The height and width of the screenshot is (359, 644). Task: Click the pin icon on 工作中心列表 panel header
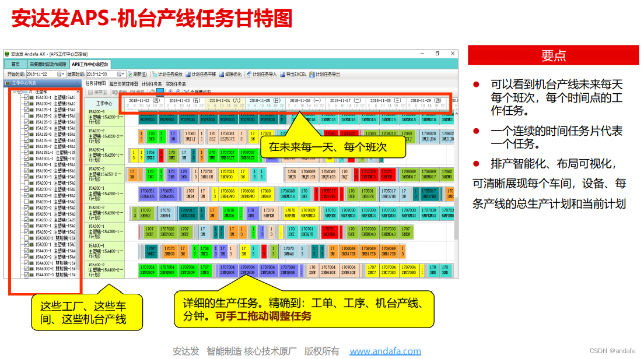pyautogui.click(x=78, y=83)
